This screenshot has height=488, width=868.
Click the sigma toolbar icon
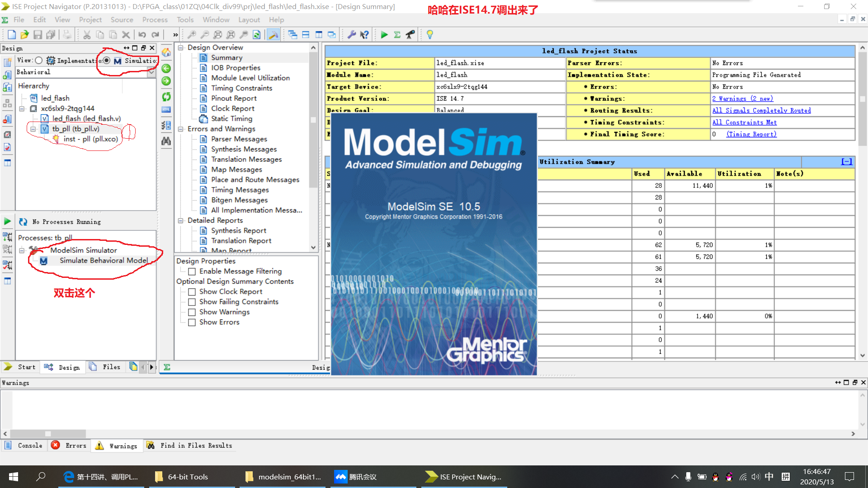click(x=397, y=35)
